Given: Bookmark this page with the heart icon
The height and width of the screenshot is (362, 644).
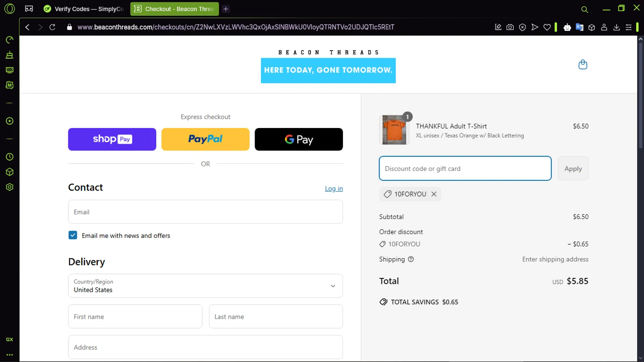Looking at the screenshot, I should (x=547, y=27).
